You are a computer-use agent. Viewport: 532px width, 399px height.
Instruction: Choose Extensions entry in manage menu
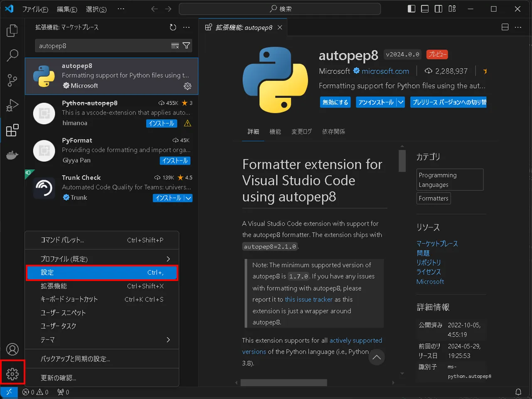(102, 286)
